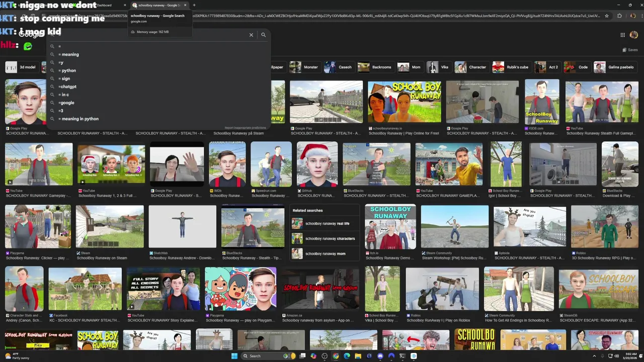Open the browser extensions puzzle icon
The width and height of the screenshot is (644, 362).
619,16
